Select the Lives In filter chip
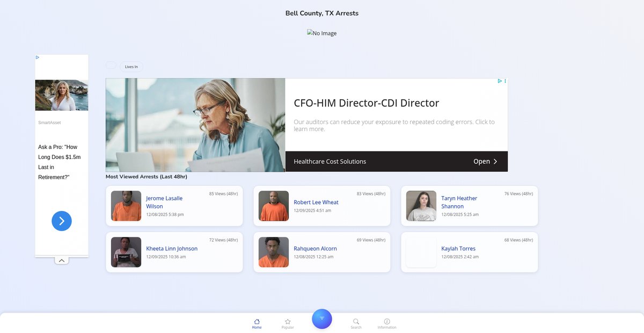 [131, 67]
